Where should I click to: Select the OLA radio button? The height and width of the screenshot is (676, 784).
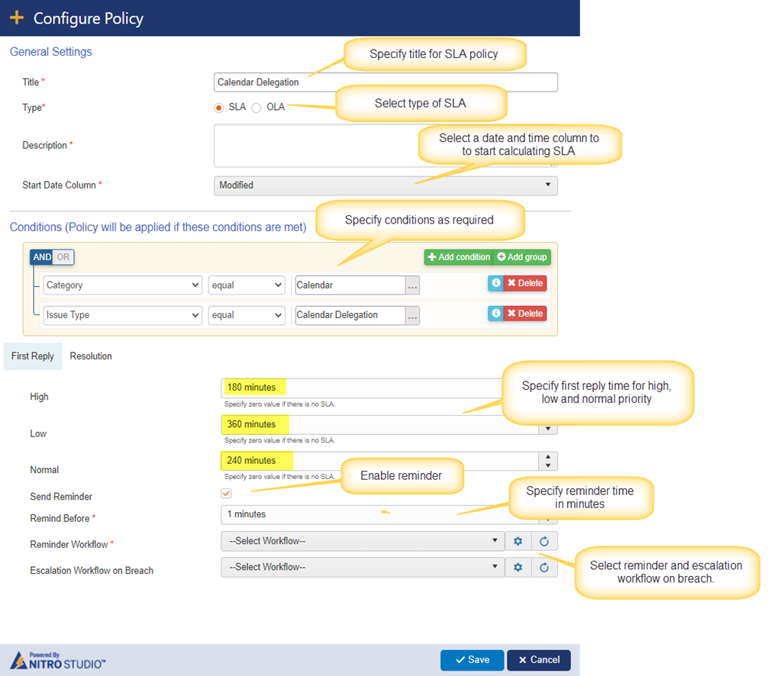tap(256, 108)
